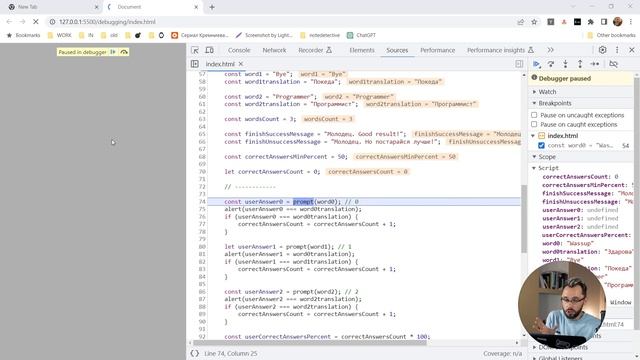Open the Performance tab
Viewport: 640px width, 360px height.
(438, 50)
